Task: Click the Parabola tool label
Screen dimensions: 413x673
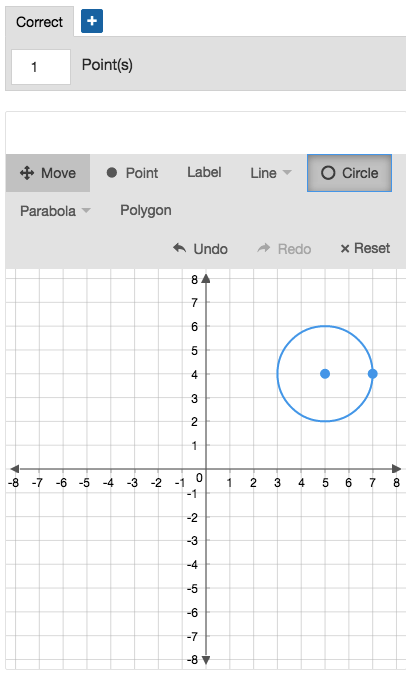Action: click(48, 211)
